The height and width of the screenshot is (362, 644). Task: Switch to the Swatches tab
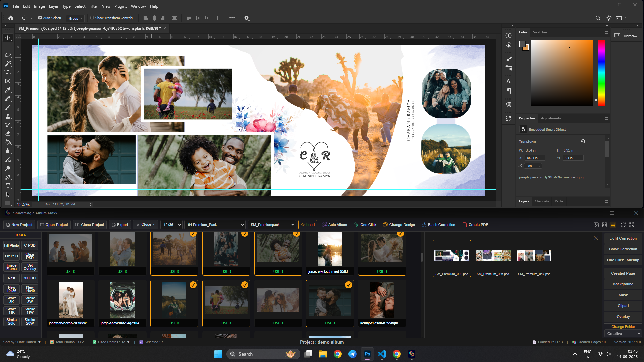click(x=540, y=32)
